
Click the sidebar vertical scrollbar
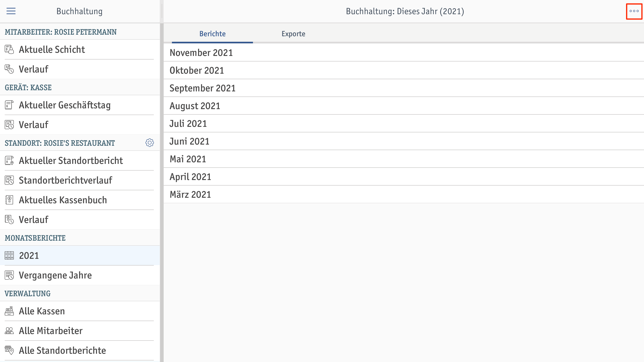(162, 192)
